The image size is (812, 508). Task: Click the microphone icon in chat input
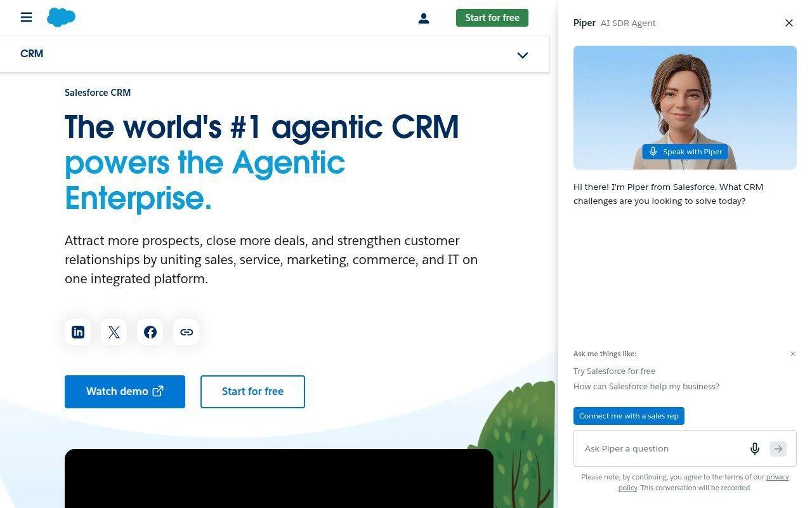[x=755, y=449]
